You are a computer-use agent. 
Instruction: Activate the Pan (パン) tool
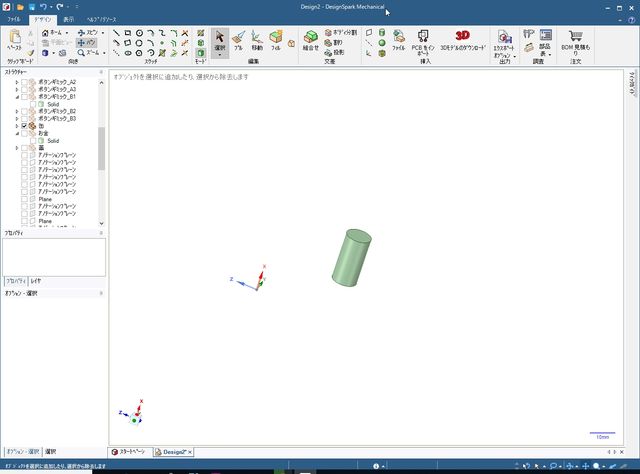coord(86,42)
